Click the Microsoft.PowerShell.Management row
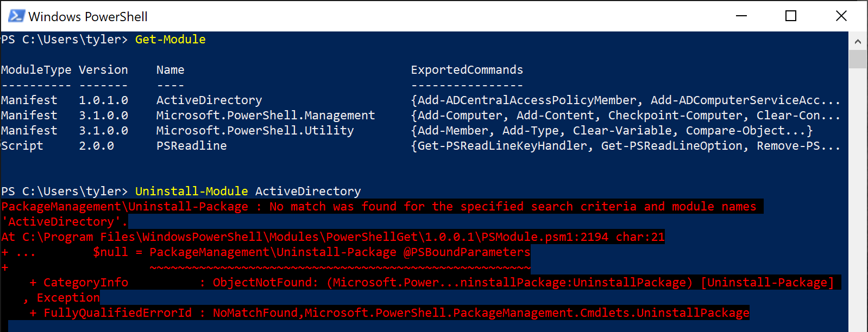Screen dimensions: 868x332 point(265,114)
